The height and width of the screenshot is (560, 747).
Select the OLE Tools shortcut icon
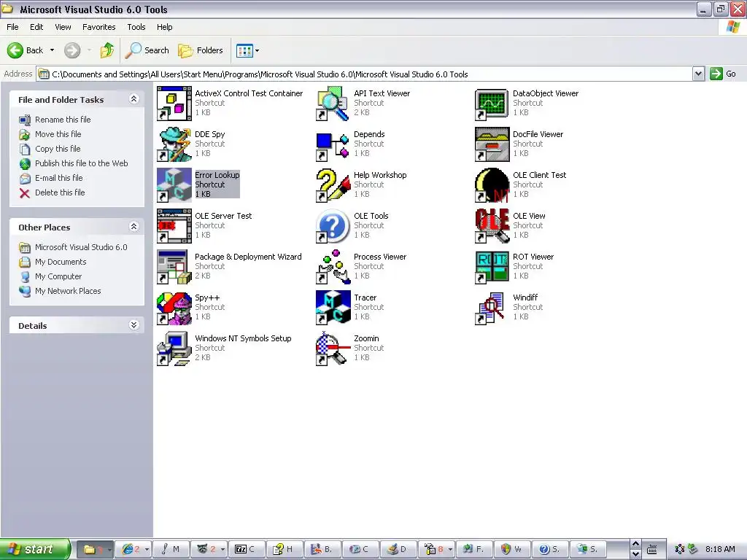(x=333, y=226)
